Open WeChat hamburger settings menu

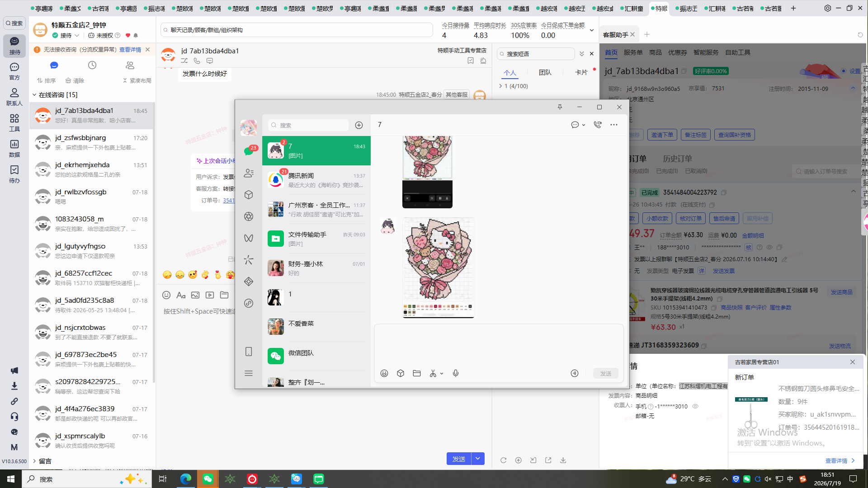pos(249,373)
